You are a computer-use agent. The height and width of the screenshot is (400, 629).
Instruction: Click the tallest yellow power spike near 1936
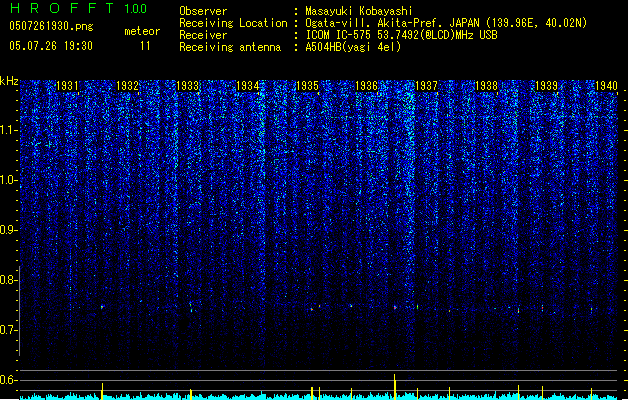point(395,387)
